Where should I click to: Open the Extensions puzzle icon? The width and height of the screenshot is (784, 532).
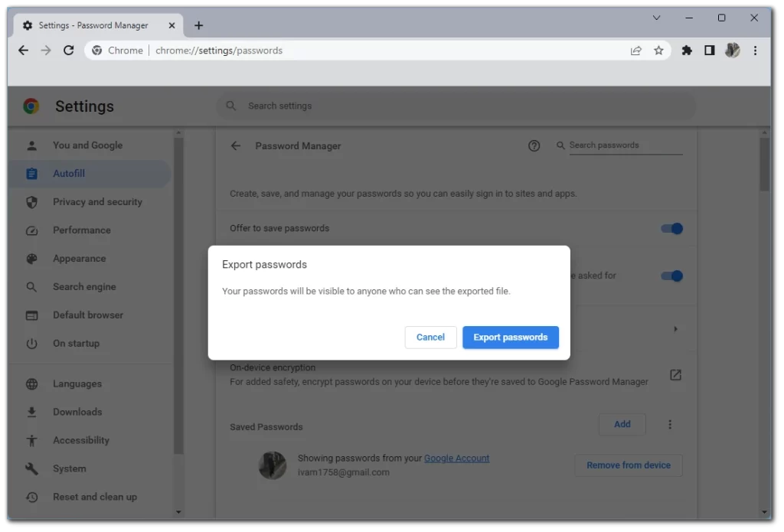pos(687,51)
